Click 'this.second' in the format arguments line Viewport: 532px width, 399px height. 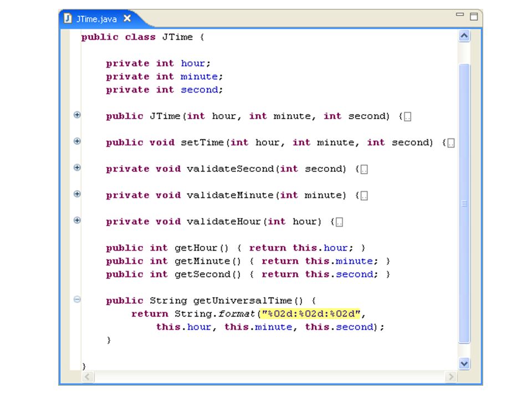(x=339, y=327)
